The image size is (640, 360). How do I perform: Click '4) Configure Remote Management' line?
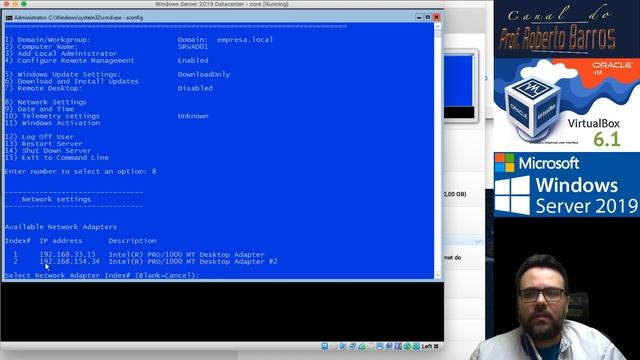[69, 60]
